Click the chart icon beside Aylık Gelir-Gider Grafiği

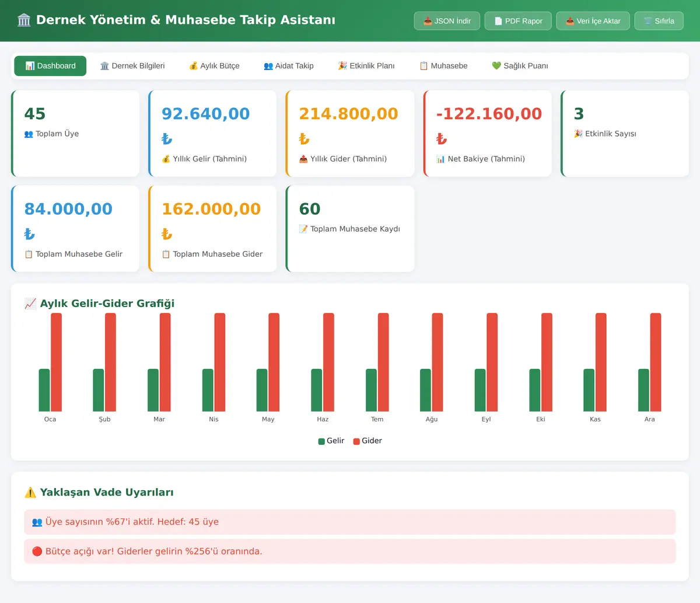(x=30, y=304)
